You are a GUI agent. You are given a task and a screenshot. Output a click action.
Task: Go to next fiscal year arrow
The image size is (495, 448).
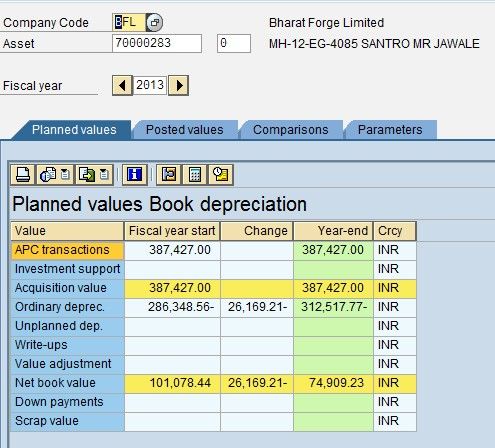point(179,86)
